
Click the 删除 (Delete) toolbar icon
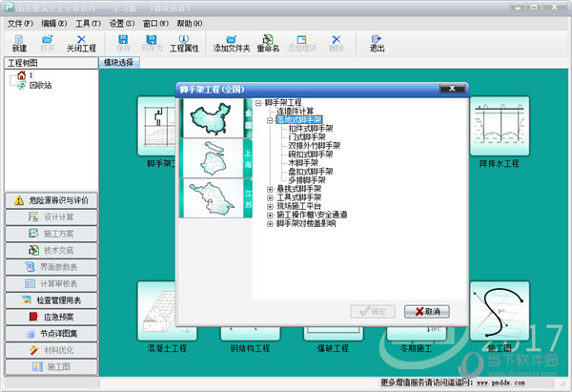click(336, 44)
